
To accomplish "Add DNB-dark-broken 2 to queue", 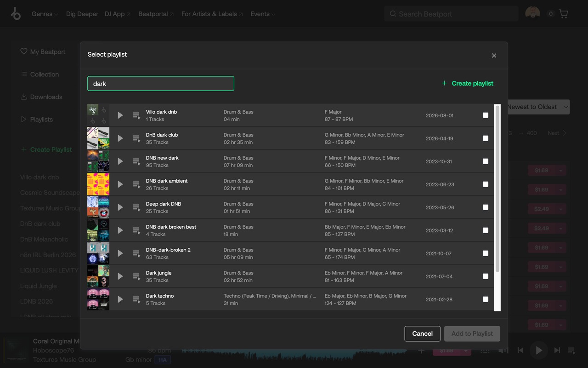I will pyautogui.click(x=136, y=253).
